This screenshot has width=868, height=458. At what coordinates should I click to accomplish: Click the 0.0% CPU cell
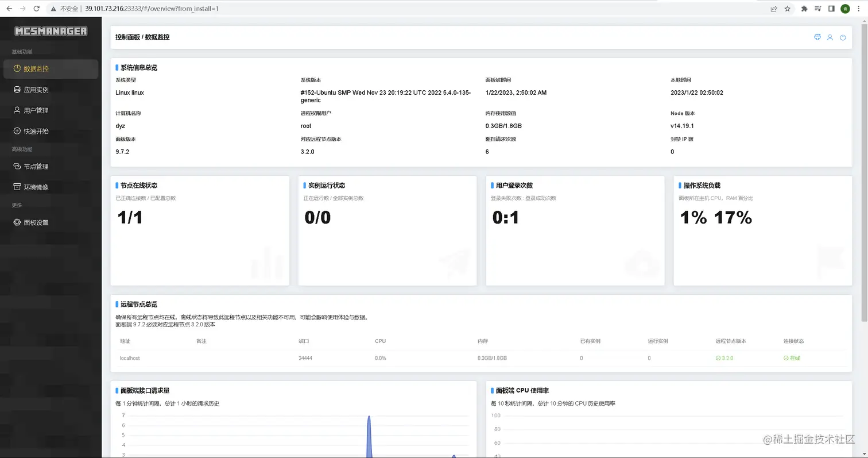[x=381, y=358]
